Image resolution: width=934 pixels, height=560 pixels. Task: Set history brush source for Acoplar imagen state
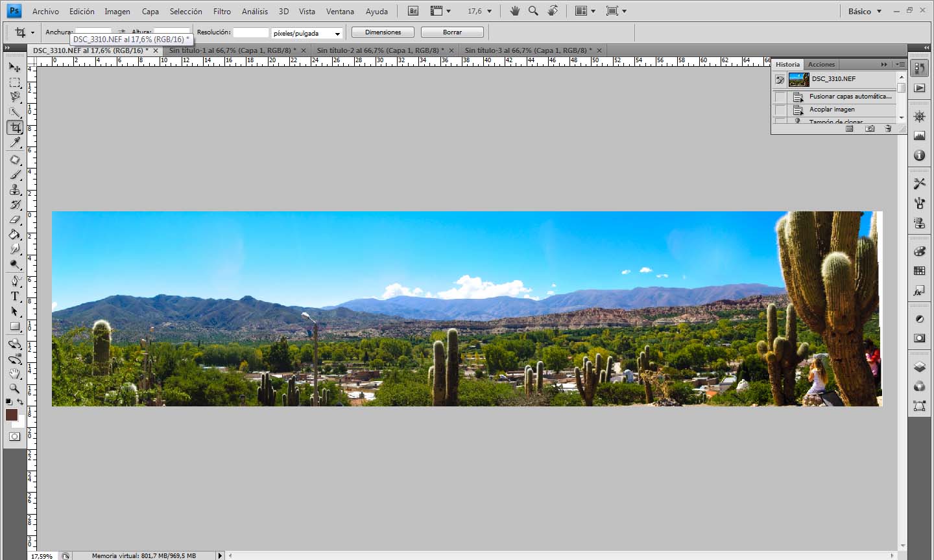point(780,110)
